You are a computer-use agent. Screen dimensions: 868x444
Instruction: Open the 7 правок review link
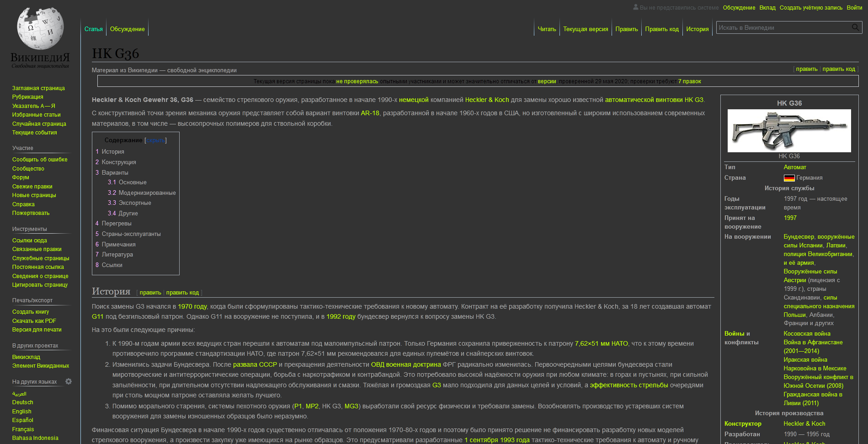(x=689, y=81)
